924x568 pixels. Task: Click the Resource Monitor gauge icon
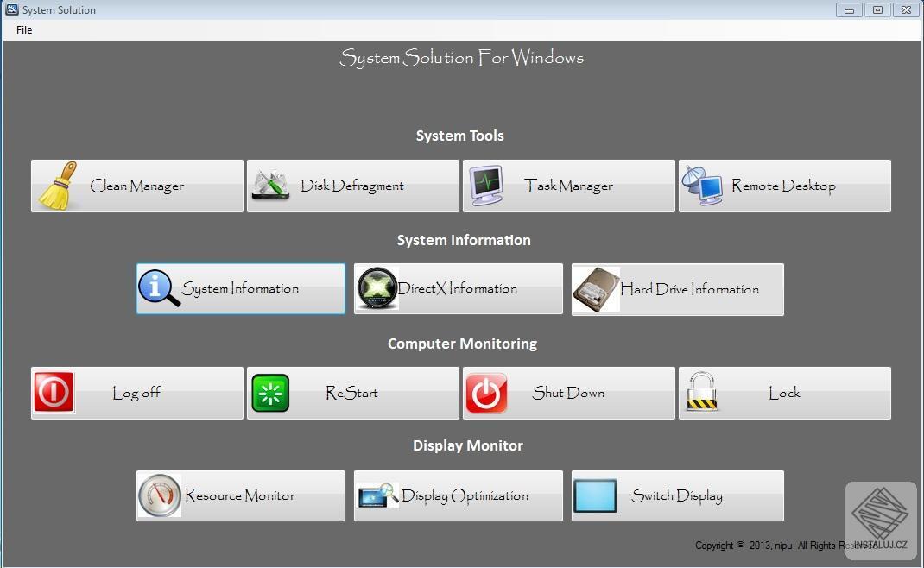(x=159, y=495)
